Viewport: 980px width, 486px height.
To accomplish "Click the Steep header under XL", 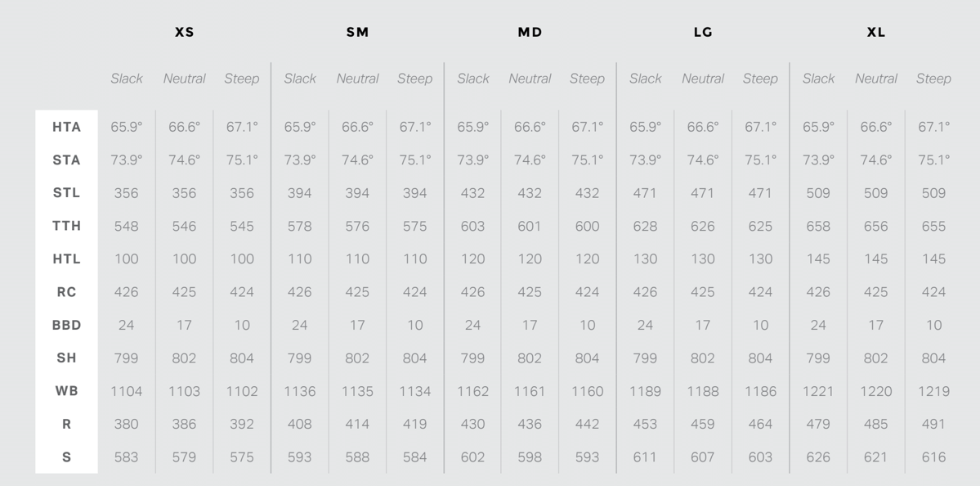I will (933, 79).
